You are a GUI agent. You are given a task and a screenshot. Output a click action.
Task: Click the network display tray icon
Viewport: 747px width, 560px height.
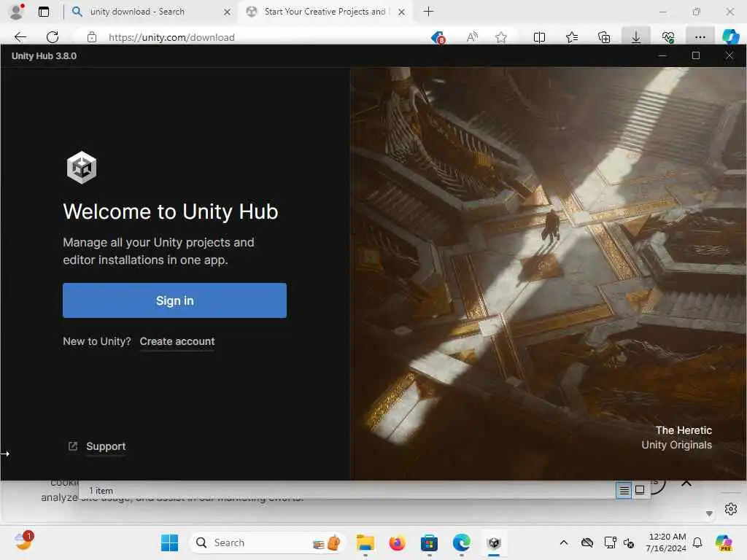tap(610, 542)
